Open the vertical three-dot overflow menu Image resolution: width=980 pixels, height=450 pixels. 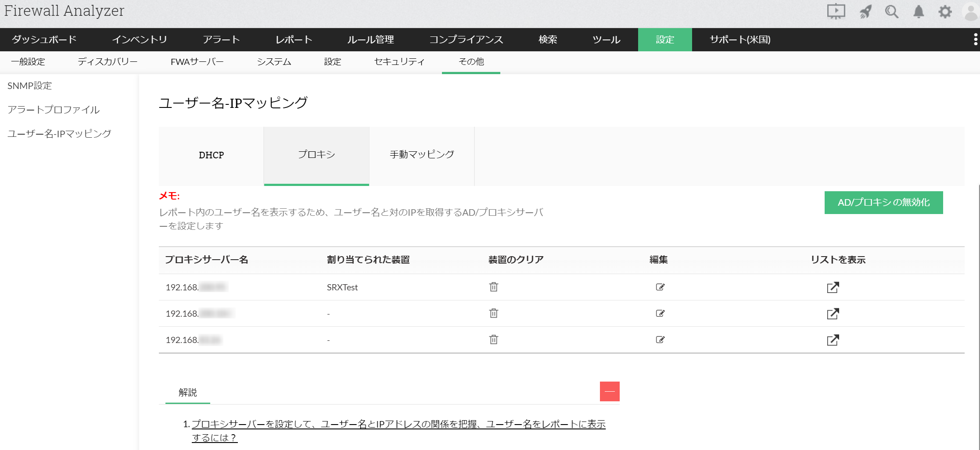tap(975, 39)
